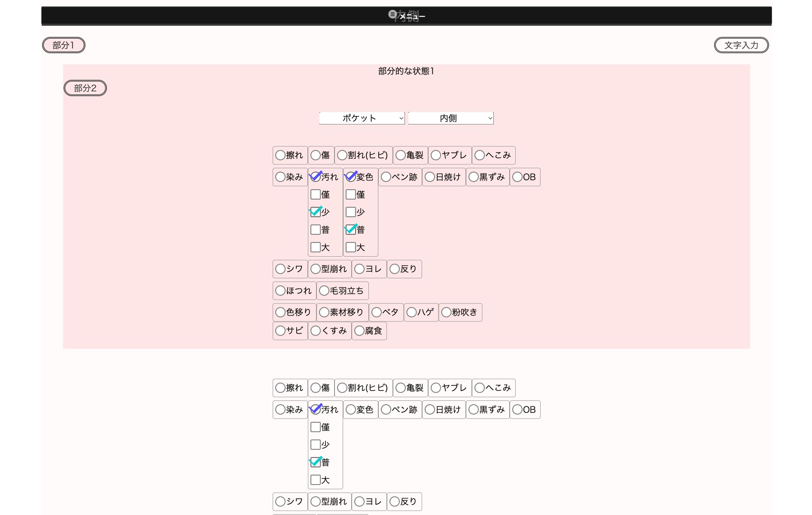
Task: Select the くすみ radio option
Action: pyautogui.click(x=316, y=330)
